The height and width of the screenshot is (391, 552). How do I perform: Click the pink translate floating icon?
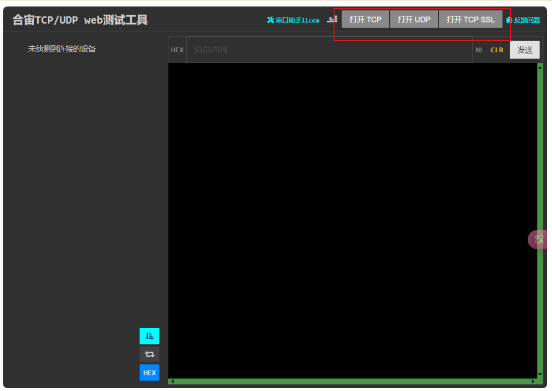pyautogui.click(x=538, y=239)
